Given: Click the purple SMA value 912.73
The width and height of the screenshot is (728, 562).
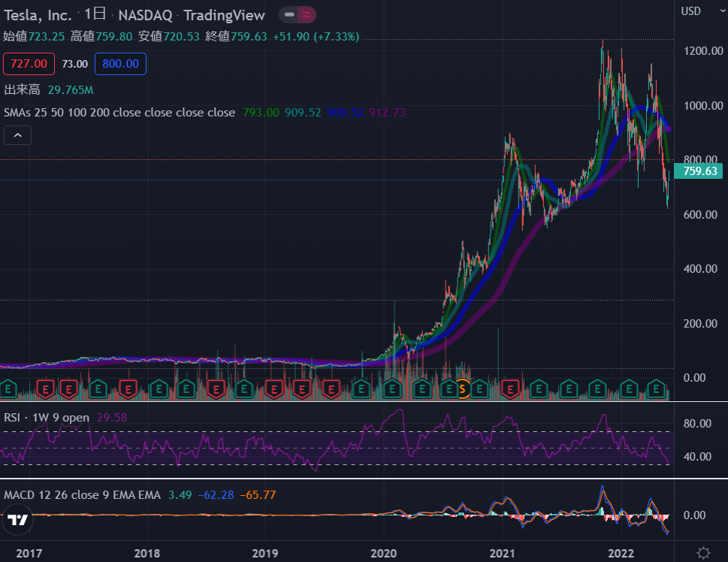Looking at the screenshot, I should (x=387, y=113).
